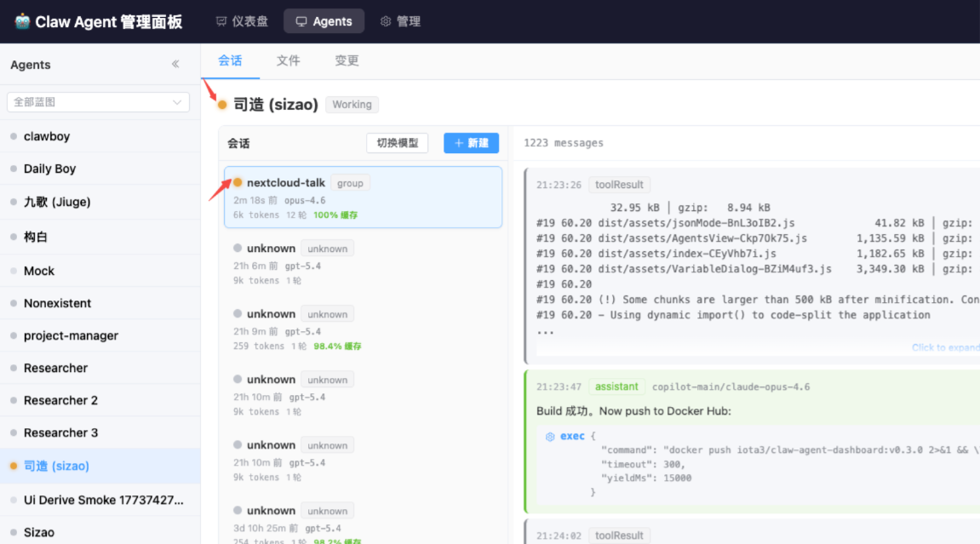Click the assistant role tag
The width and height of the screenshot is (980, 544).
(616, 387)
